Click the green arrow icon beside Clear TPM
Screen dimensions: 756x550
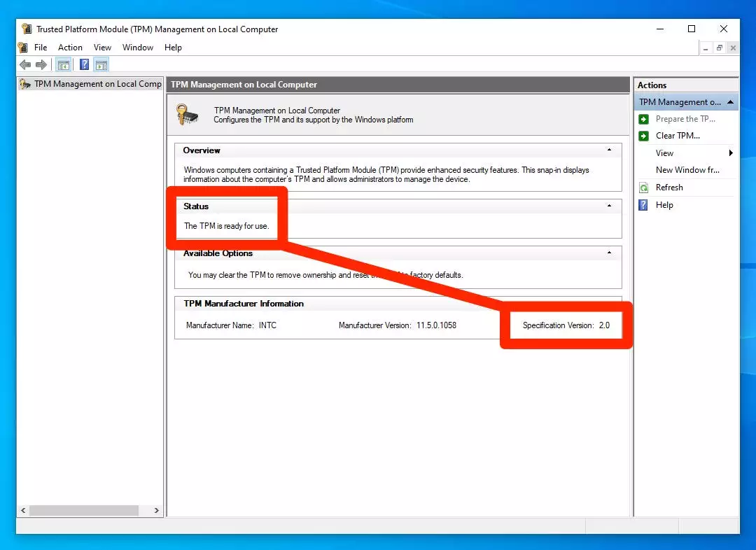(x=644, y=136)
